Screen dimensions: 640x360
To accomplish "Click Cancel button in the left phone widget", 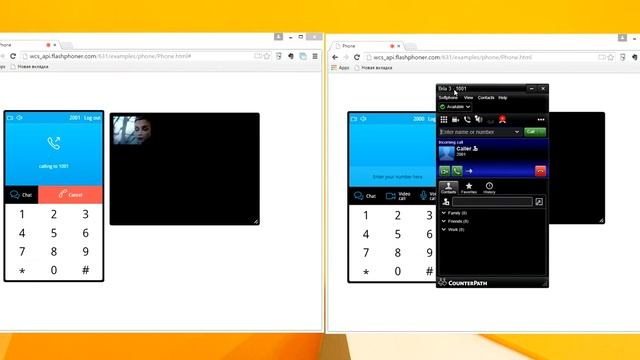I will coord(70,195).
